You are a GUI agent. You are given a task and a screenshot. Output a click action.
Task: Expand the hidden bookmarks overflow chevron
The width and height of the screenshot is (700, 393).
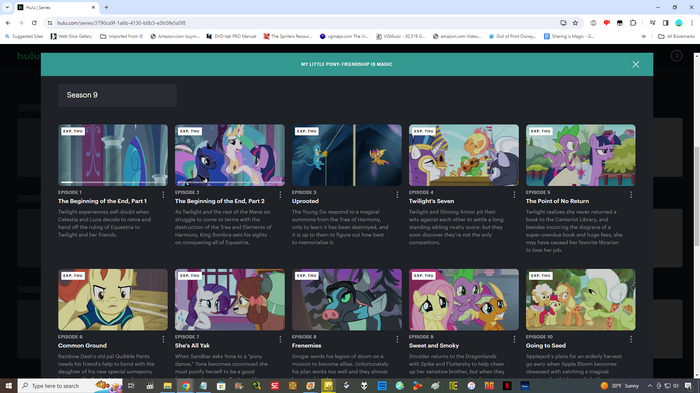point(644,36)
